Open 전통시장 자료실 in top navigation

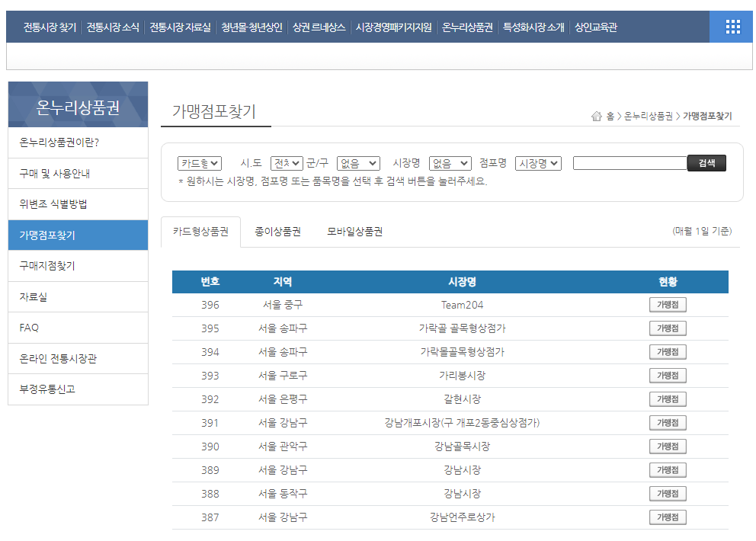click(x=181, y=27)
